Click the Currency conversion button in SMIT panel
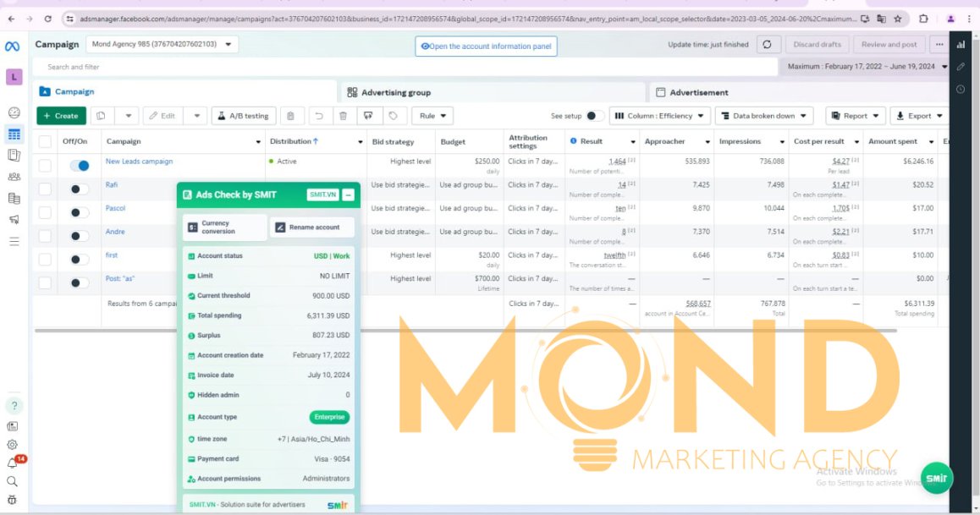 coord(224,227)
